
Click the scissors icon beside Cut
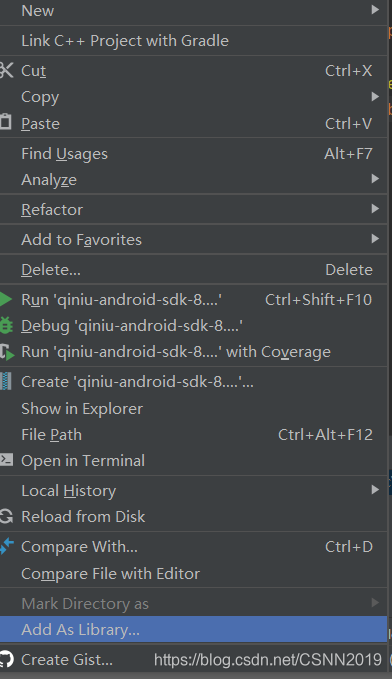tap(6, 70)
